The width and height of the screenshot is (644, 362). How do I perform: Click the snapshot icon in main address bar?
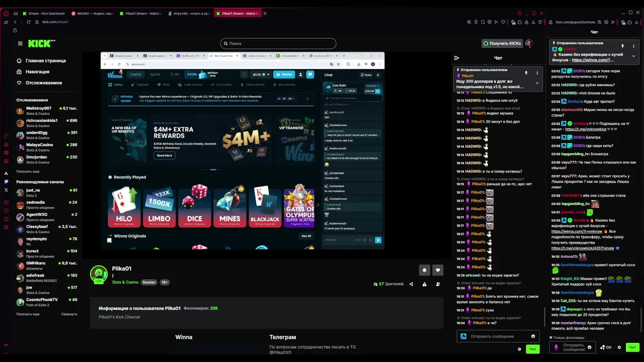pos(482,22)
